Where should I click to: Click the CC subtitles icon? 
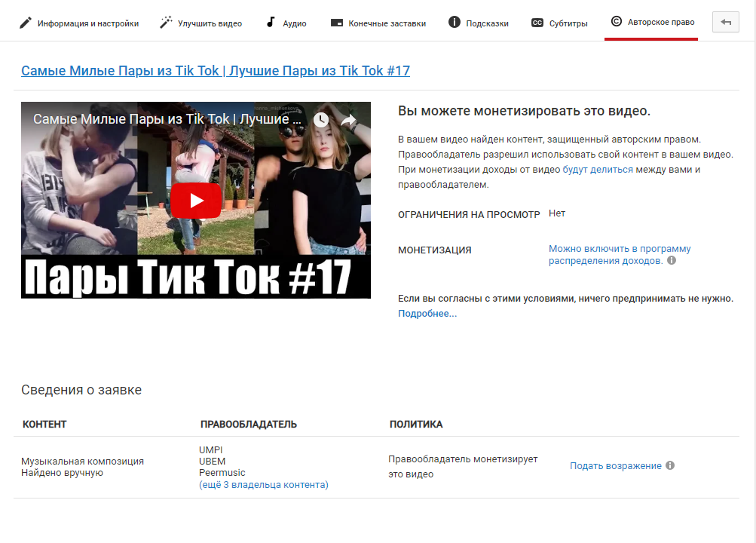pos(537,23)
